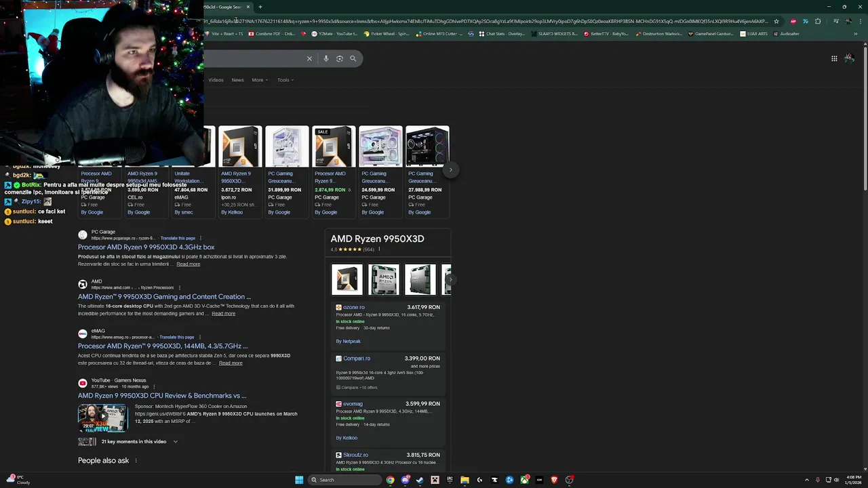Show more bookmarks with double chevron
The image size is (868, 488).
click(x=855, y=33)
